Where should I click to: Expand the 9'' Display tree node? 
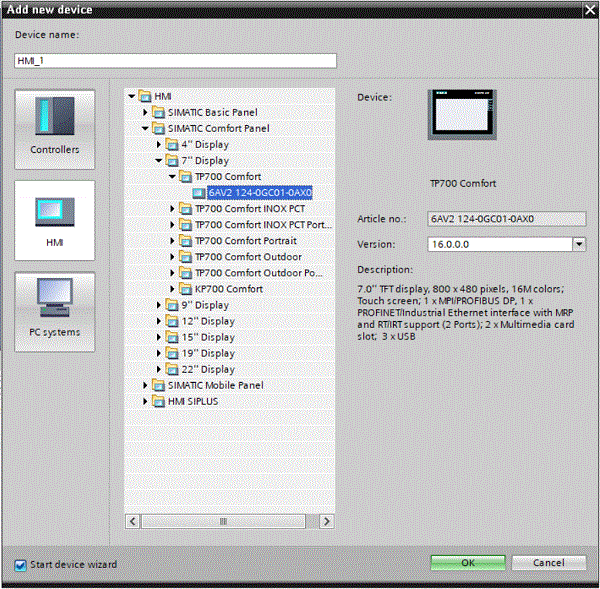tap(158, 305)
